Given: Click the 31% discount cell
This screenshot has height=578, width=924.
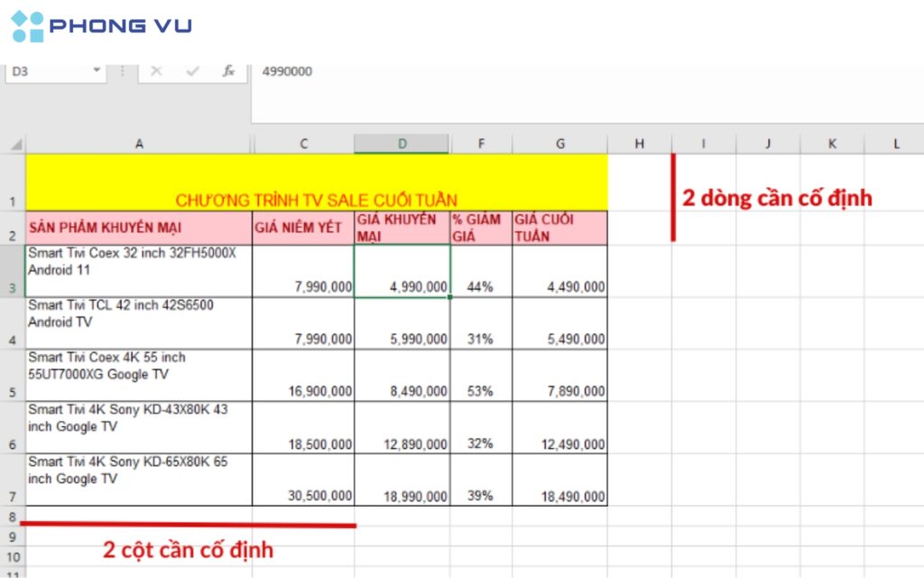Looking at the screenshot, I should [482, 323].
